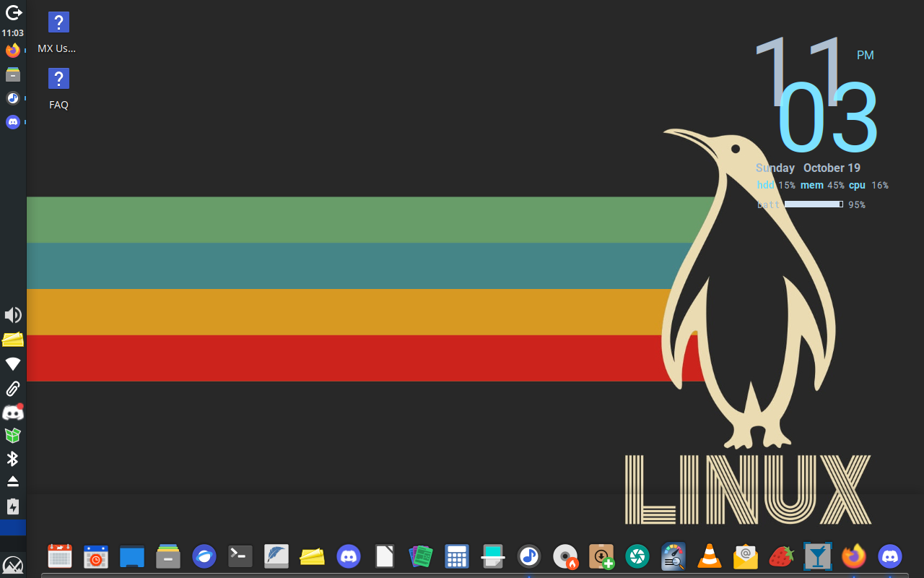Open the calendar app in the dock
The height and width of the screenshot is (578, 924).
click(x=60, y=556)
